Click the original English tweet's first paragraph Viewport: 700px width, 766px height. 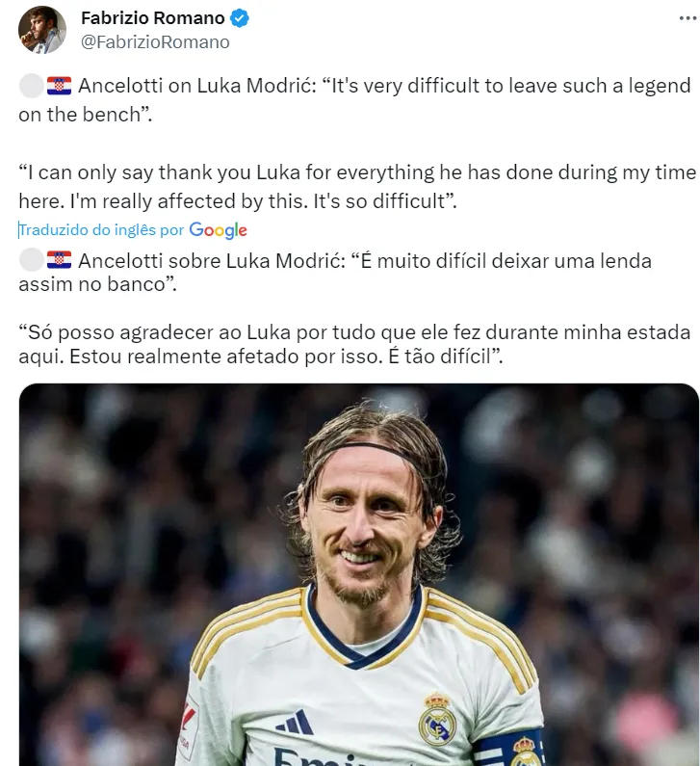[x=355, y=99]
